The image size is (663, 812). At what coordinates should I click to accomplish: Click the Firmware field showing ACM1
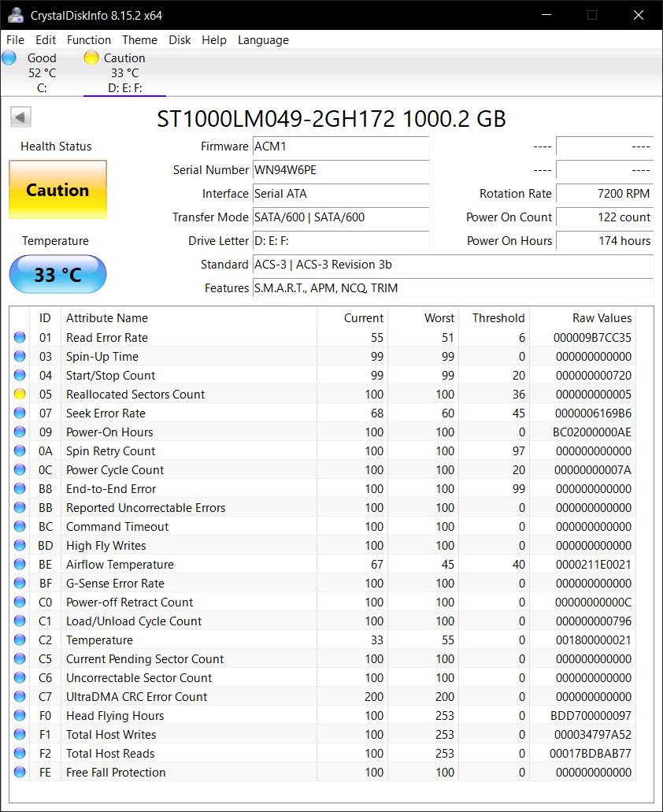[341, 146]
